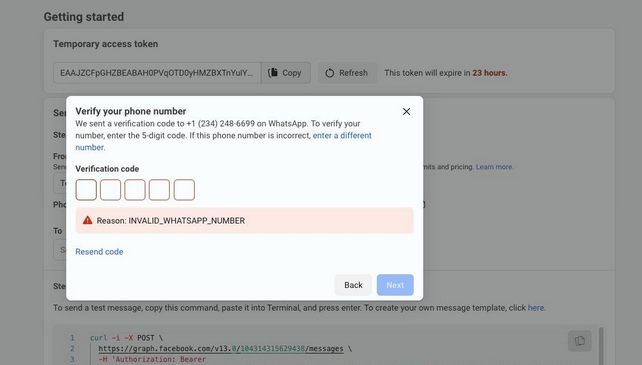
Task: Click the refresh circular arrow icon
Action: (330, 73)
